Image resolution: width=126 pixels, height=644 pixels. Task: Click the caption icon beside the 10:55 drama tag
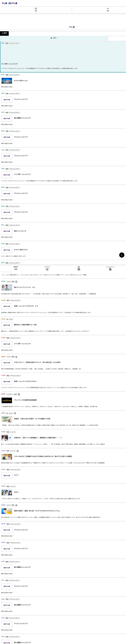click(16, 282)
